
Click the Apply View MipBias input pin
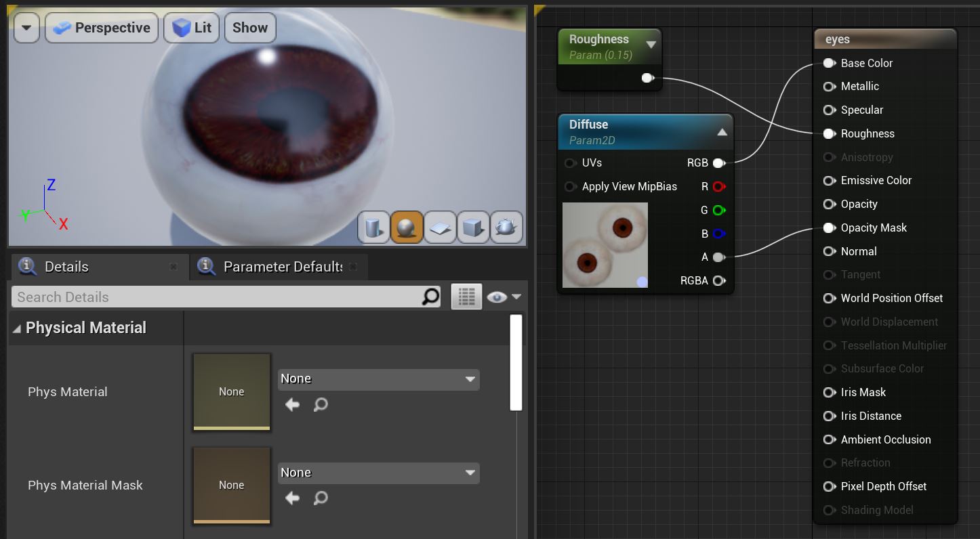pos(570,186)
